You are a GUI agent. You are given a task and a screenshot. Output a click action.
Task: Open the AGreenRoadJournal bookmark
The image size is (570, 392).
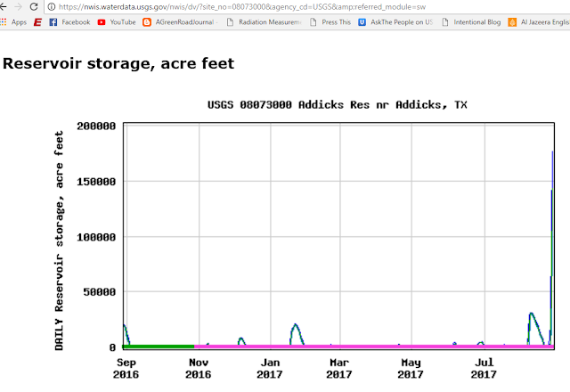tap(180, 22)
